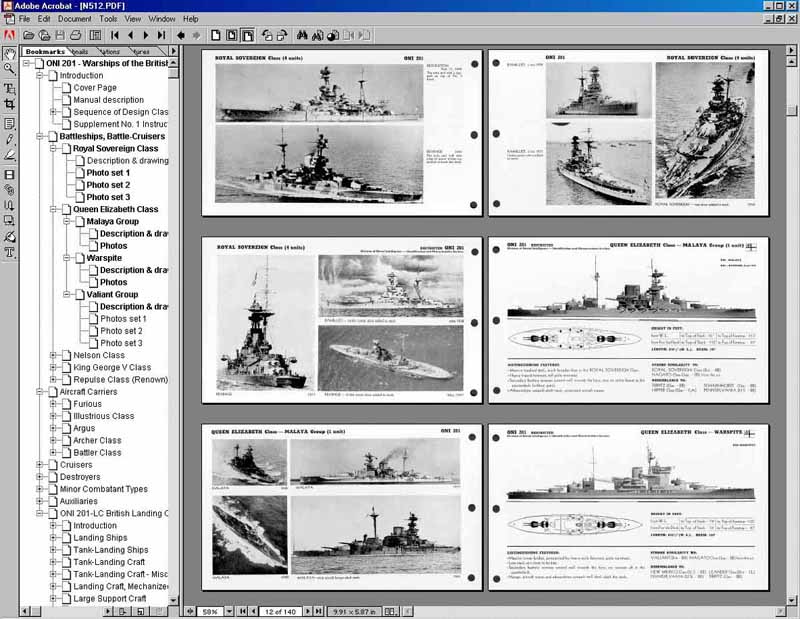800x619 pixels.
Task: Toggle the navigation pane with its toolbar icon
Action: coord(95,35)
